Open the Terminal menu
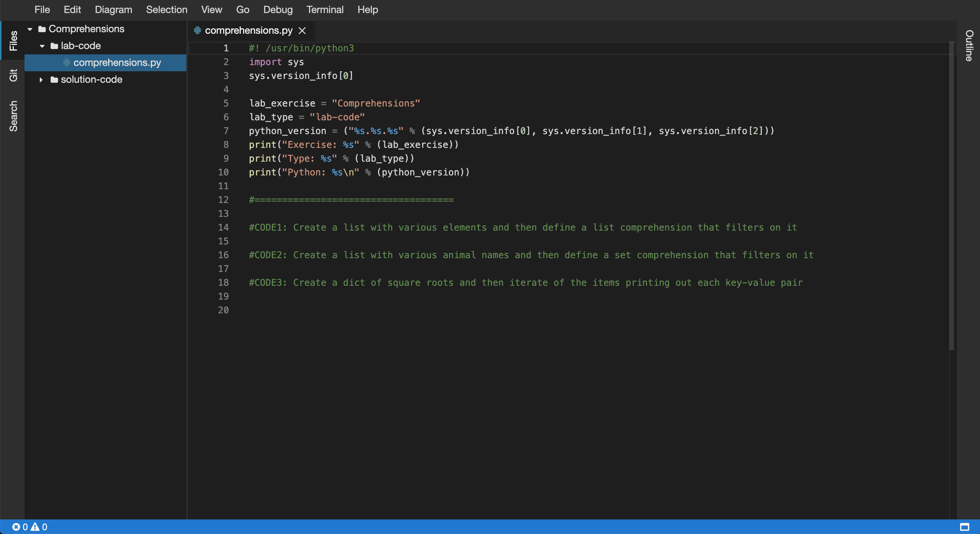Image resolution: width=980 pixels, height=534 pixels. pyautogui.click(x=325, y=10)
